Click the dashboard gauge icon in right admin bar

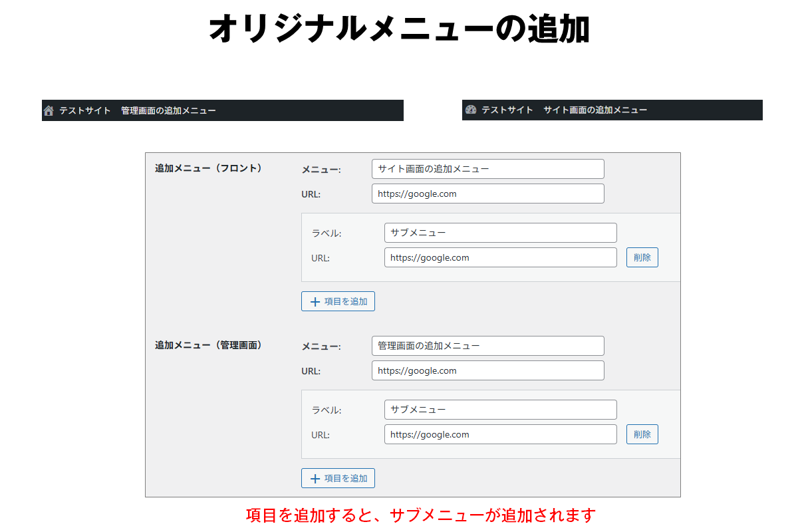click(471, 110)
